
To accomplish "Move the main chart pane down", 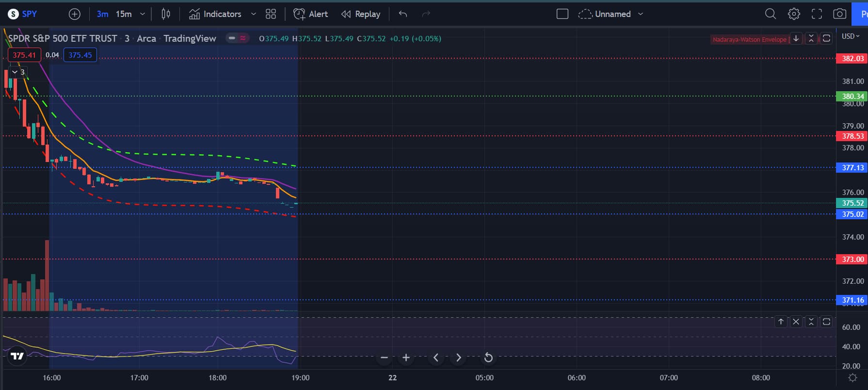I will [x=796, y=38].
